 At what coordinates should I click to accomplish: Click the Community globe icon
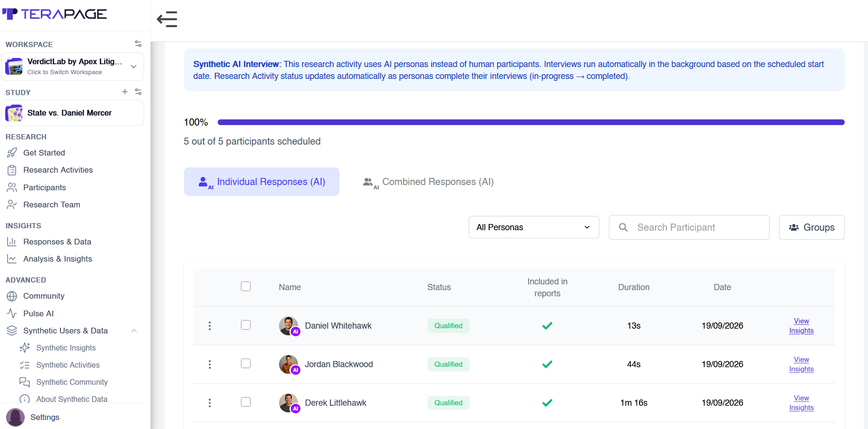pos(12,296)
